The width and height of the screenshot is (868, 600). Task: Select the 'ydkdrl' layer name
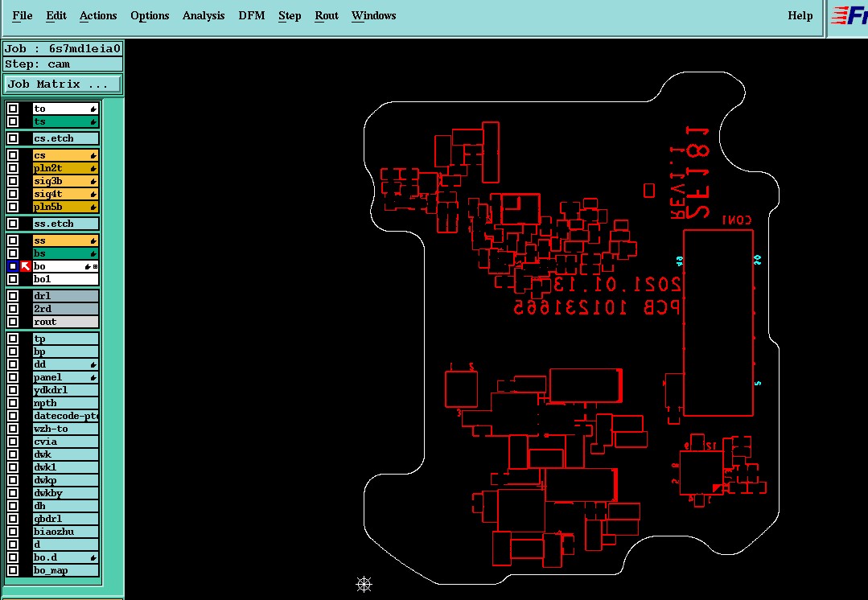coord(65,390)
